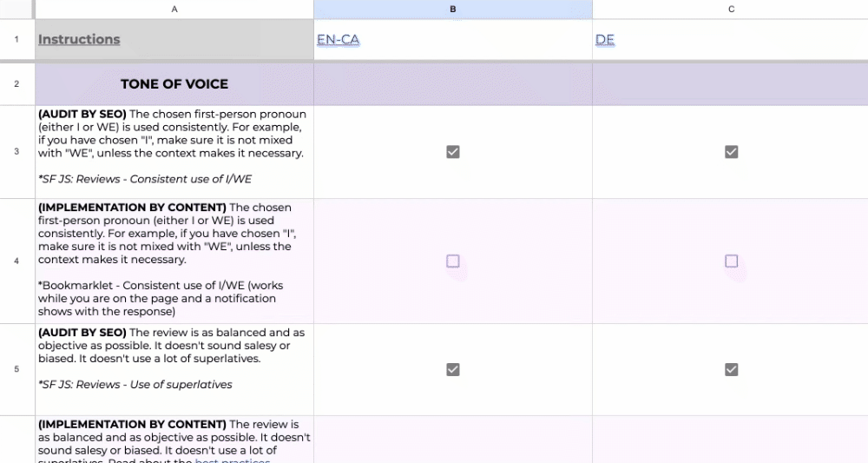Click the row 4 number header

point(16,261)
